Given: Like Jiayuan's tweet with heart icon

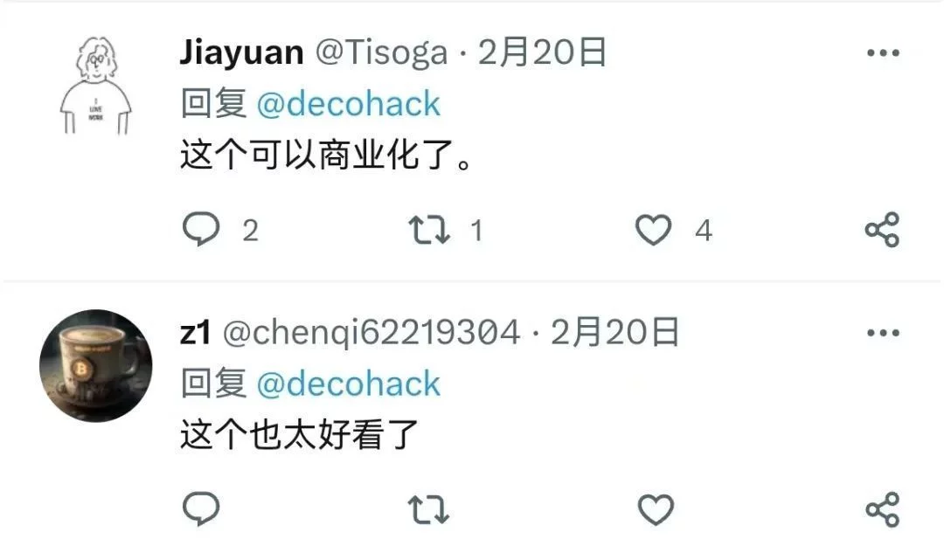Looking at the screenshot, I should pos(654,230).
